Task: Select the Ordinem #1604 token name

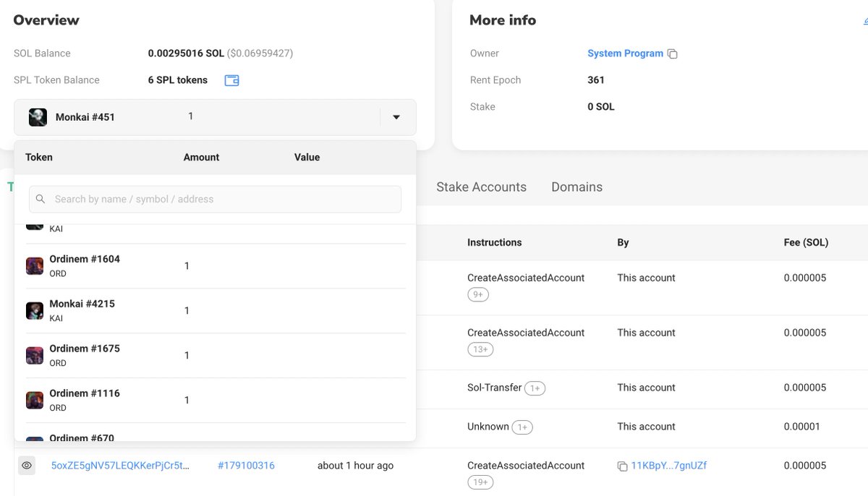Action: point(85,259)
